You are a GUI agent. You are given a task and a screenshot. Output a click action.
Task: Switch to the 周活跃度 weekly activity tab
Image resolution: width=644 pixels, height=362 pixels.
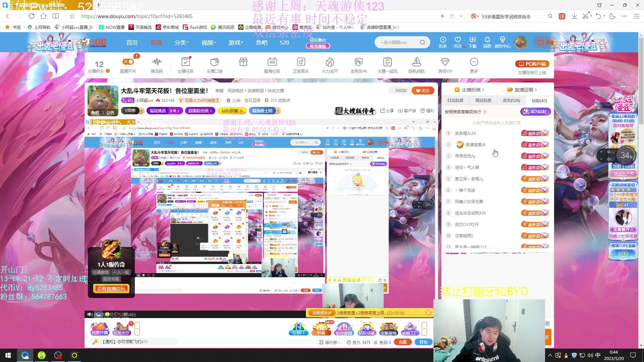[483, 100]
